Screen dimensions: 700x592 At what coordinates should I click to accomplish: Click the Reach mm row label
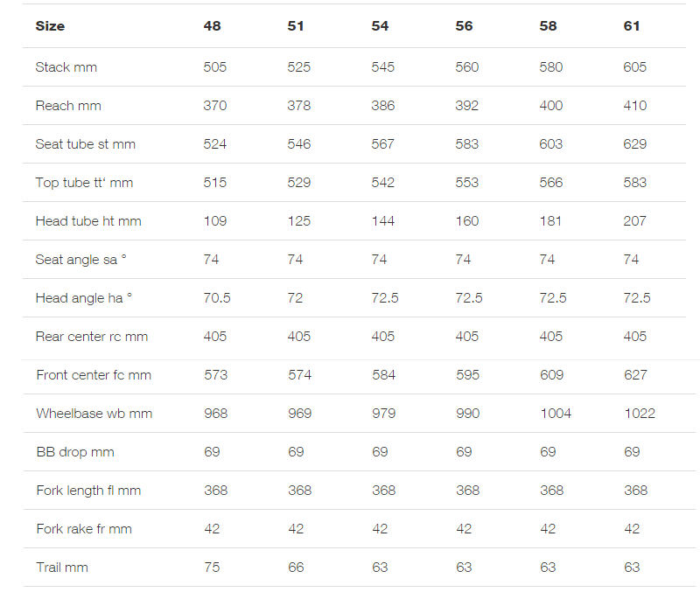click(x=68, y=106)
